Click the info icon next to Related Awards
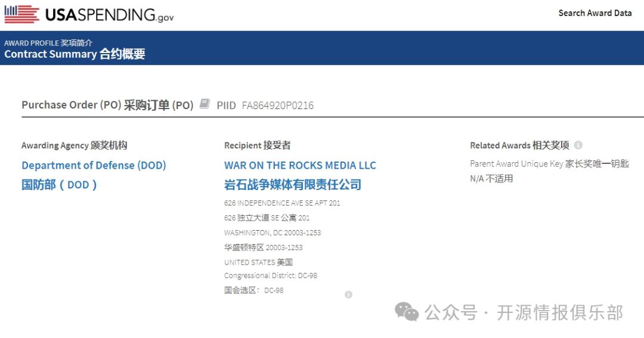The width and height of the screenshot is (644, 338). click(578, 145)
